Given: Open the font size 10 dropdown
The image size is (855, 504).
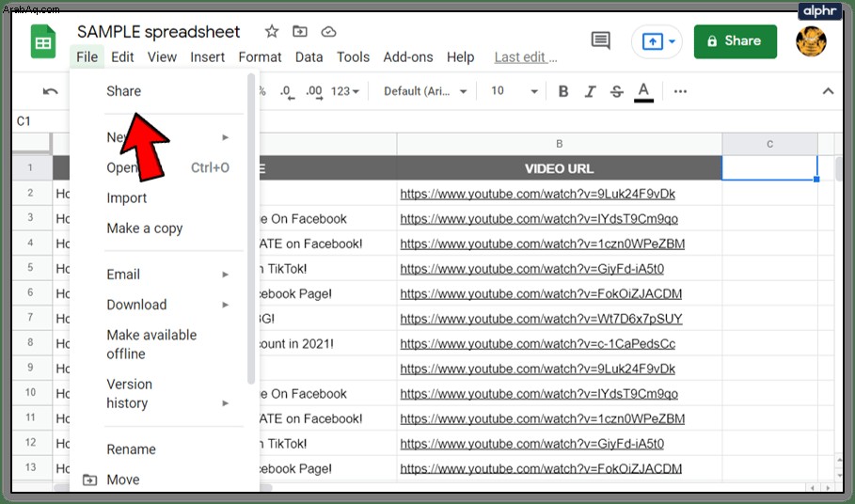Looking at the screenshot, I should (x=515, y=91).
